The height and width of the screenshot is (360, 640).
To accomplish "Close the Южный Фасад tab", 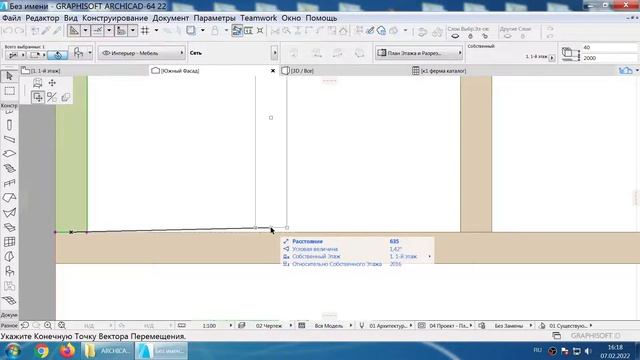I will click(273, 71).
